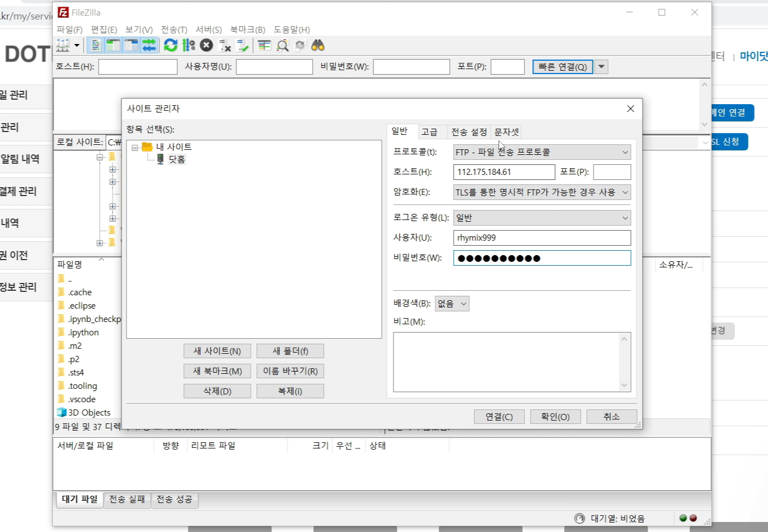This screenshot has width=768, height=532.
Task: Open the 전송(T) menu
Action: (x=174, y=30)
